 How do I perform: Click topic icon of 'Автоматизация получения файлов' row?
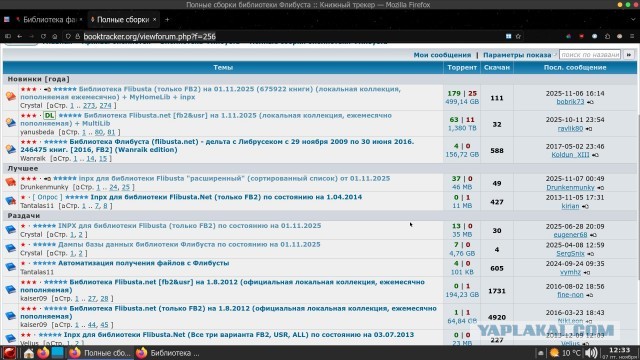pyautogui.click(x=11, y=267)
